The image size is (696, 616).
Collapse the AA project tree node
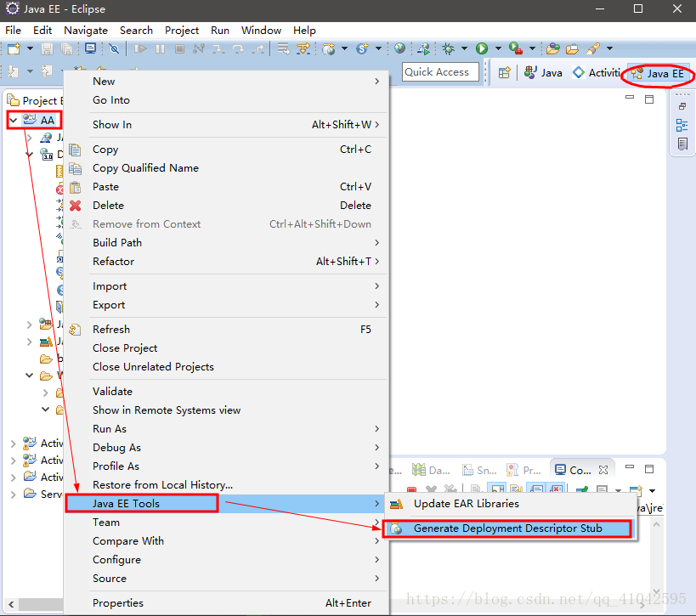coord(14,120)
